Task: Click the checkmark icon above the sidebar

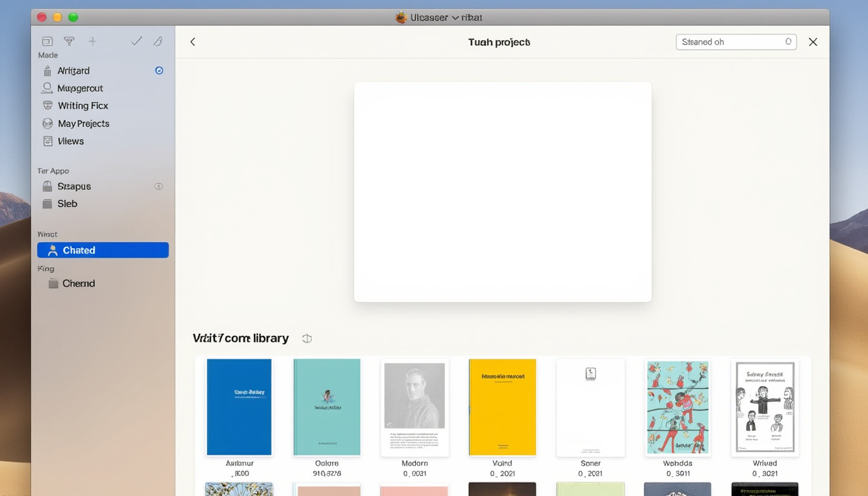Action: [x=136, y=40]
